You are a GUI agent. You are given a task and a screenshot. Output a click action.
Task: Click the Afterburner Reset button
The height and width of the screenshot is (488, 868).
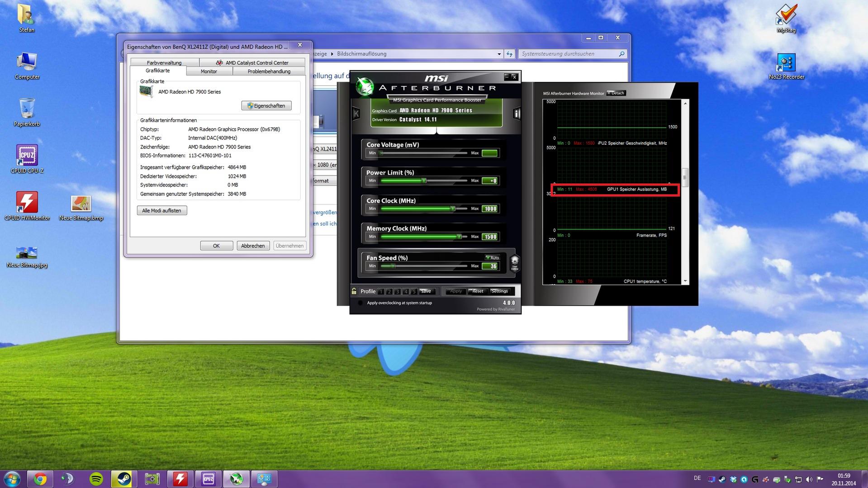point(477,291)
